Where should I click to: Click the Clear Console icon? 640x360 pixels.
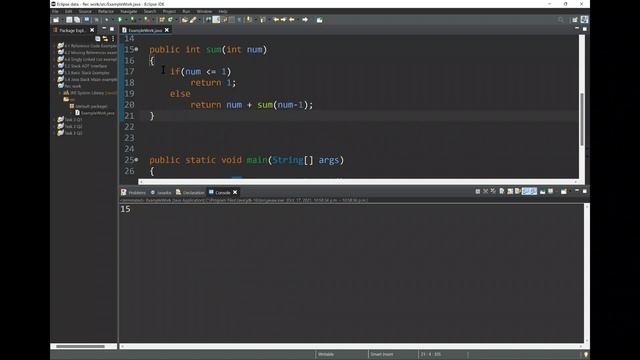(502, 191)
